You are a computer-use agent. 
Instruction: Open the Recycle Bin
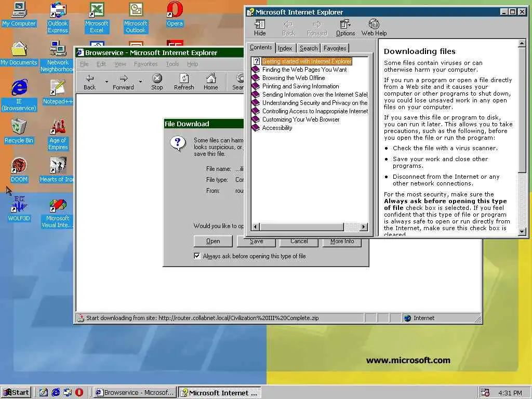click(x=19, y=131)
